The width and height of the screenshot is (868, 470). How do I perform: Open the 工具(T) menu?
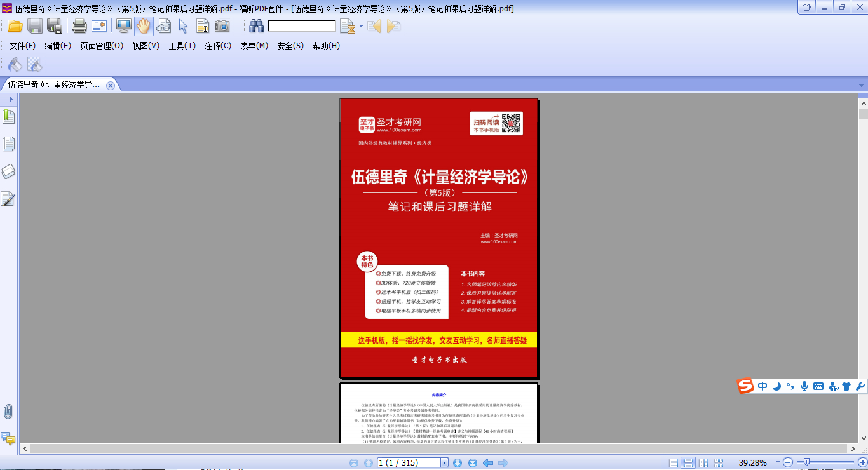(x=182, y=46)
